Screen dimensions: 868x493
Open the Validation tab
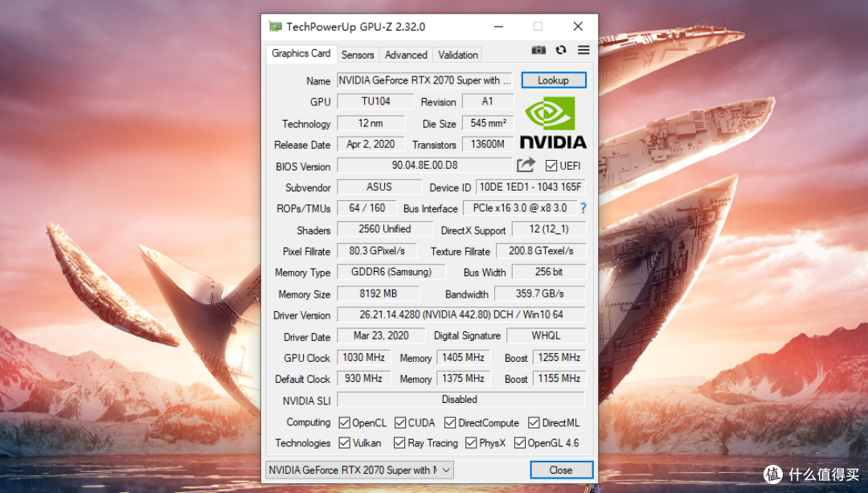(458, 55)
